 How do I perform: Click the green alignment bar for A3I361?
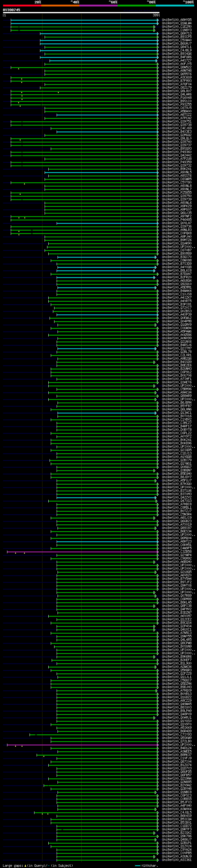[x=107, y=860]
